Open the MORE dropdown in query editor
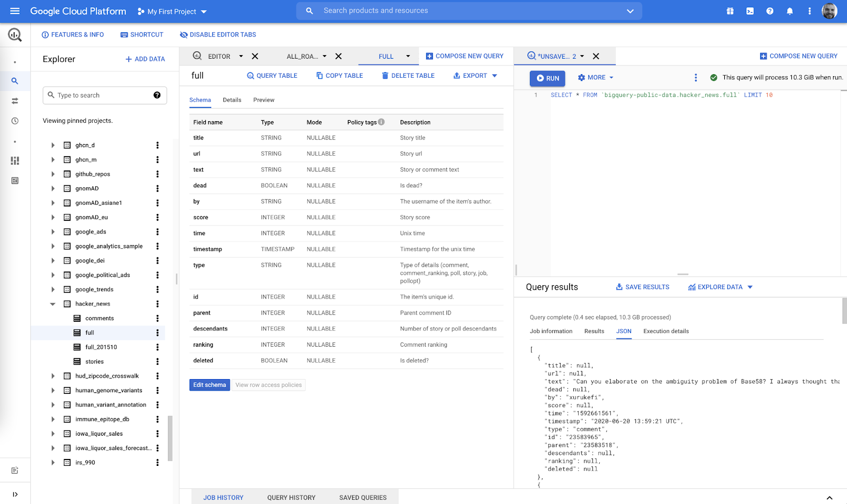Screen dimensions: 847x504 [x=596, y=78]
